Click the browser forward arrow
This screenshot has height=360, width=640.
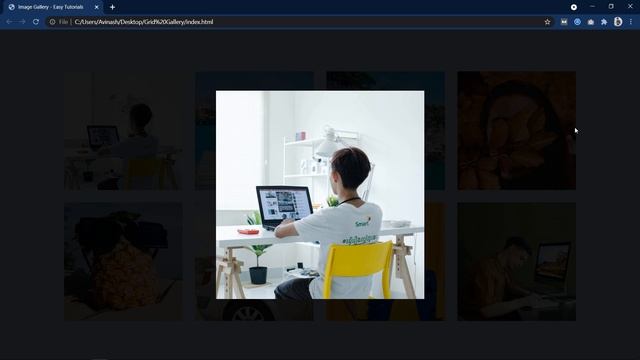coord(22,22)
